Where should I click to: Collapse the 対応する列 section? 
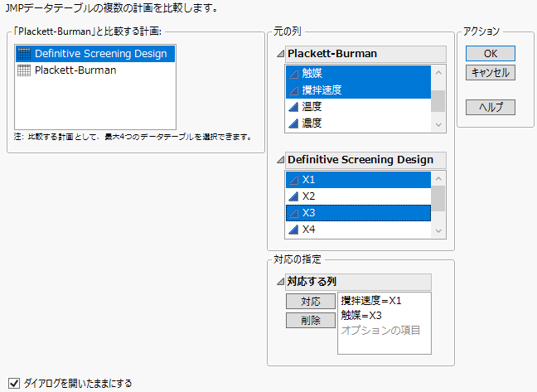point(279,281)
